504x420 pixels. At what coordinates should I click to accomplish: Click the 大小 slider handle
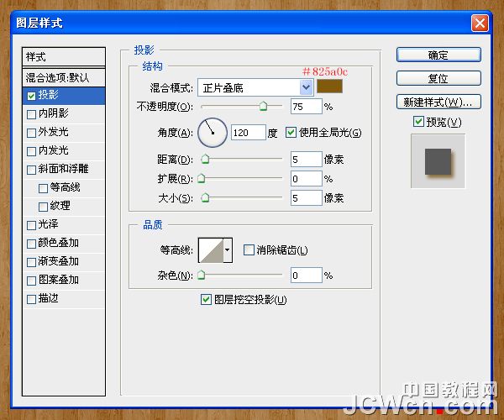point(205,197)
